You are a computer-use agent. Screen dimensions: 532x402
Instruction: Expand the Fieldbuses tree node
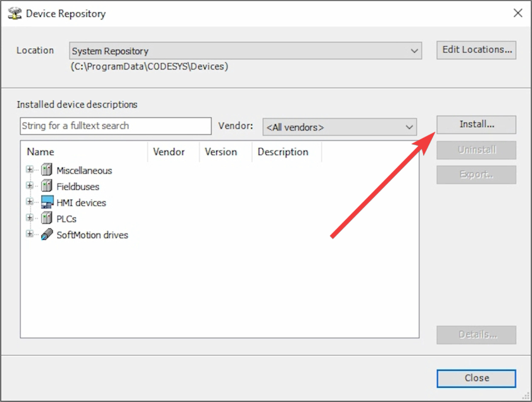pyautogui.click(x=30, y=185)
